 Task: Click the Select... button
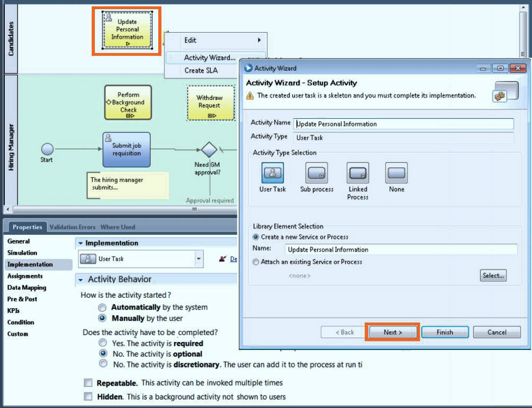click(x=493, y=276)
